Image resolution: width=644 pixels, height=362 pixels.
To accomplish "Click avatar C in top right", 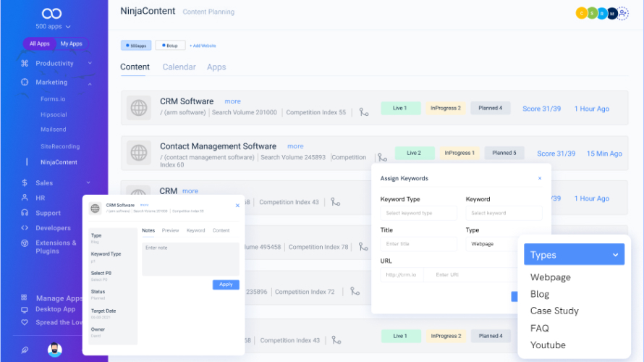I will click(x=581, y=13).
